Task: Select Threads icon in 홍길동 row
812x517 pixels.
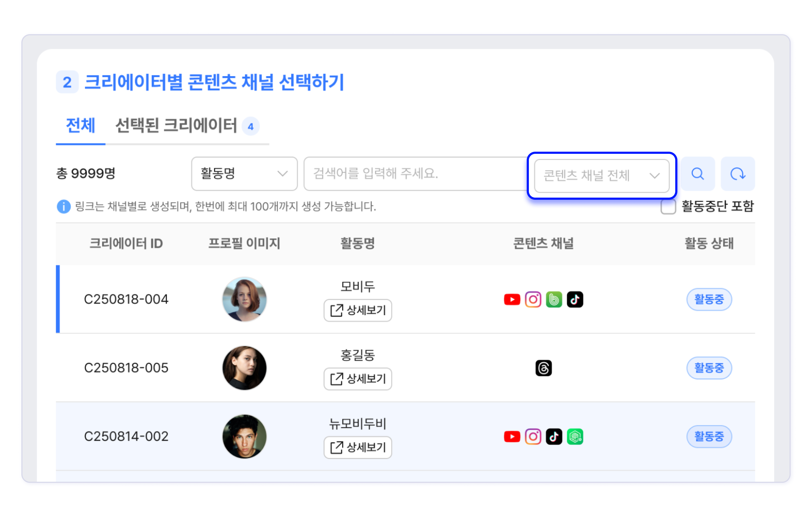Action: 543,368
